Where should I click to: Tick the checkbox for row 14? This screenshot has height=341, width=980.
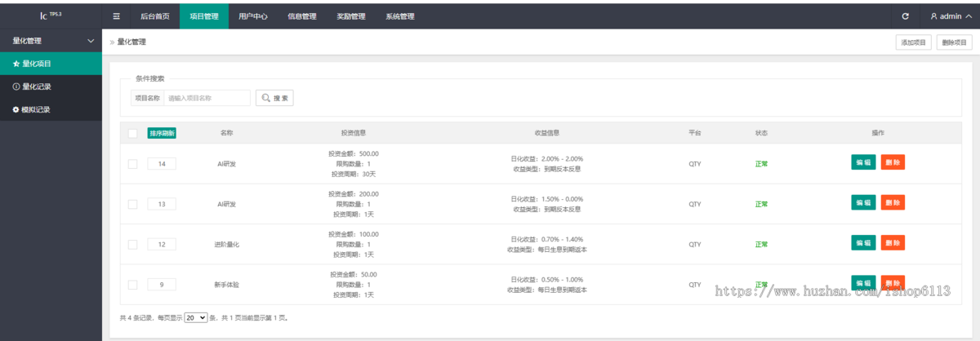point(133,164)
